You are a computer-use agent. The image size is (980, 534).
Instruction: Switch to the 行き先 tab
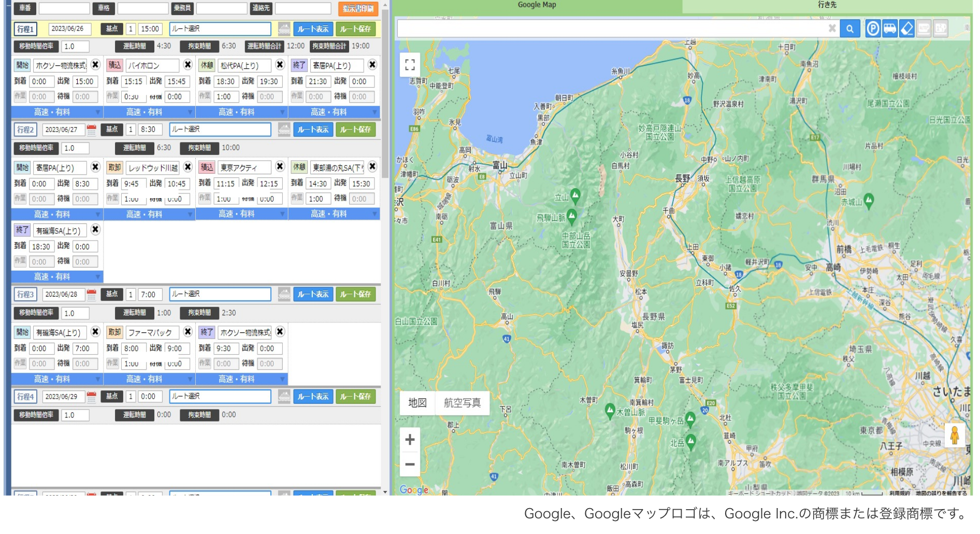[827, 5]
